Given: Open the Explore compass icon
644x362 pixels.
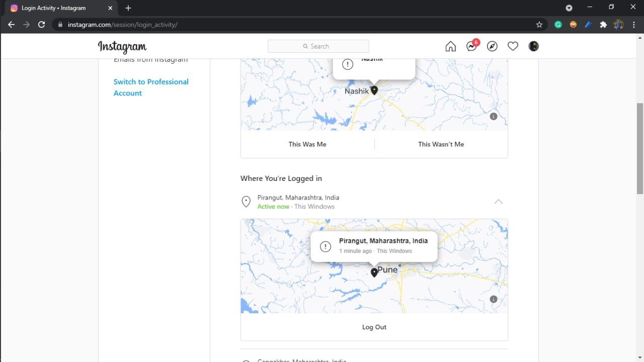Looking at the screenshot, I should click(x=492, y=46).
